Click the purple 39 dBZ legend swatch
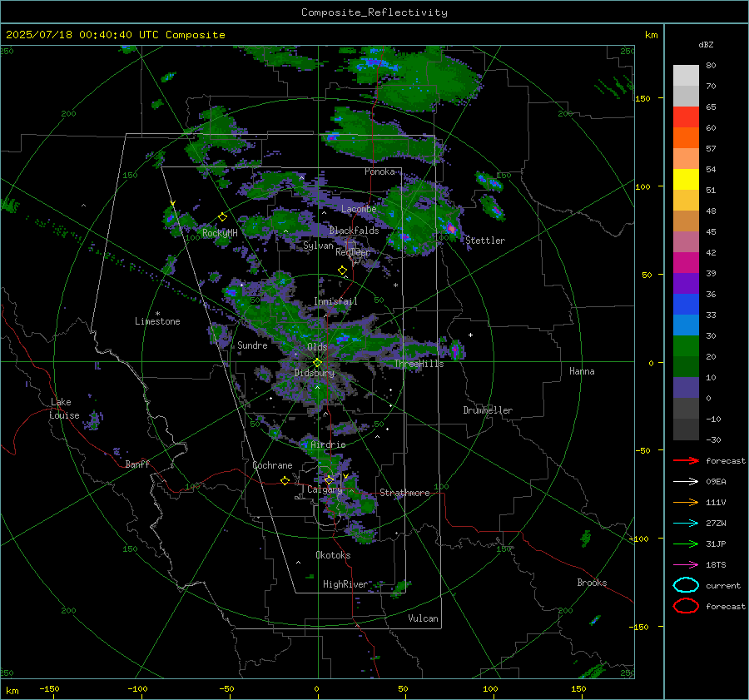The image size is (749, 700). click(686, 283)
